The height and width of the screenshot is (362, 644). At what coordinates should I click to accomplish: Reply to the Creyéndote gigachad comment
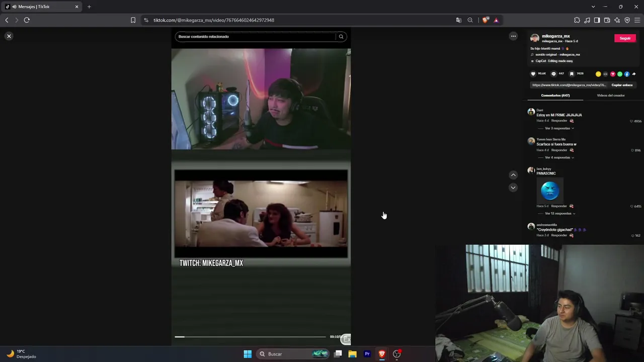click(559, 235)
